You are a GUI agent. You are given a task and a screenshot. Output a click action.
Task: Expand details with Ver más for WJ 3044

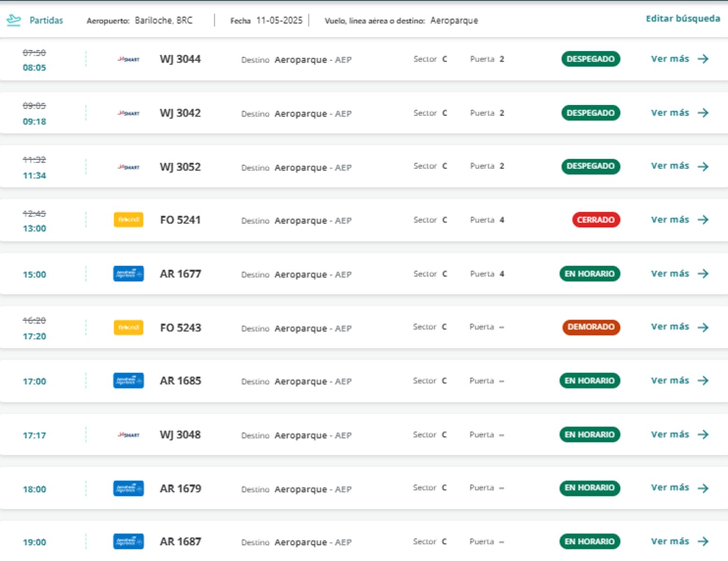click(x=670, y=59)
